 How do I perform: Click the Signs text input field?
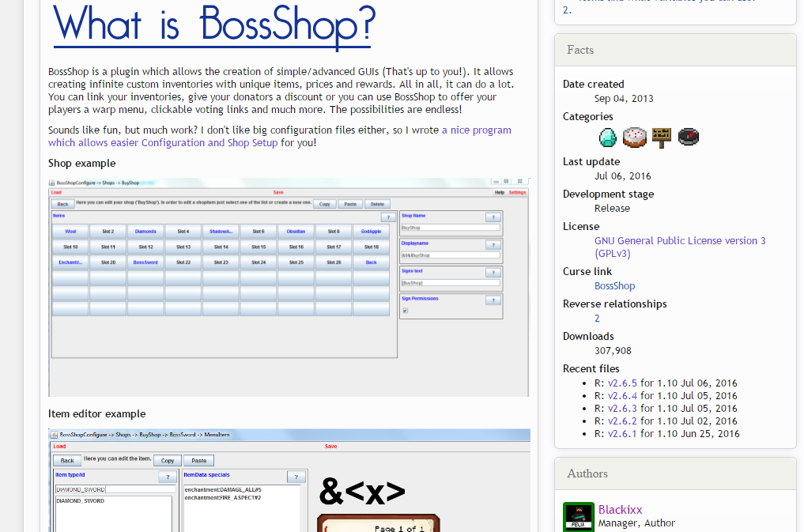tap(450, 283)
